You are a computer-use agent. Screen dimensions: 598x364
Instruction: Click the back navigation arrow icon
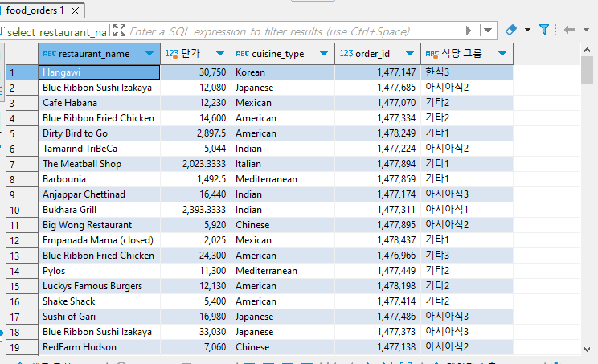(x=569, y=30)
